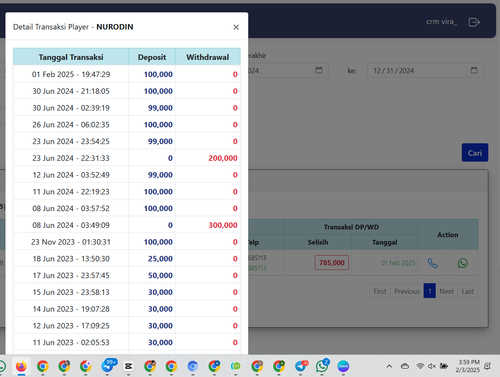
Task: Open calendar picker on 12/31/2024 date field
Action: [x=474, y=70]
